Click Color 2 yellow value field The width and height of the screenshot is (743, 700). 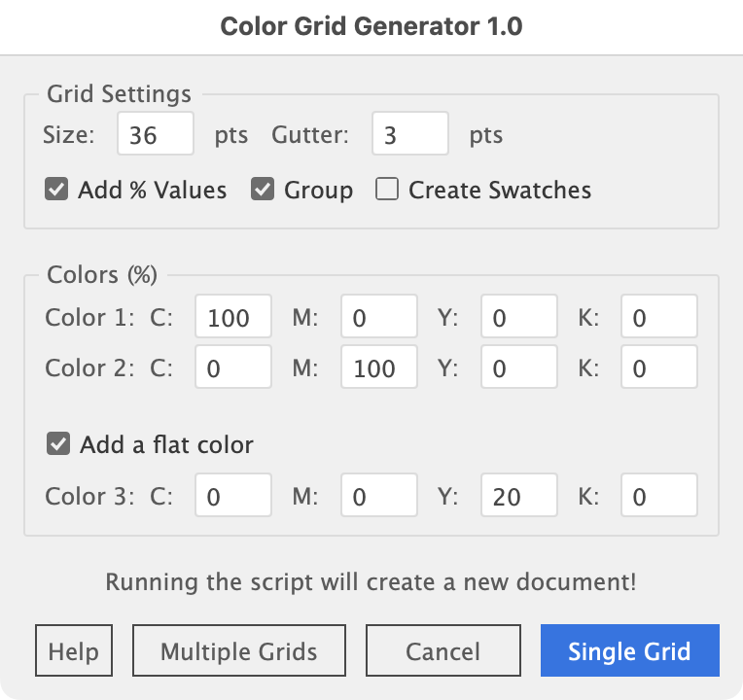coord(518,368)
